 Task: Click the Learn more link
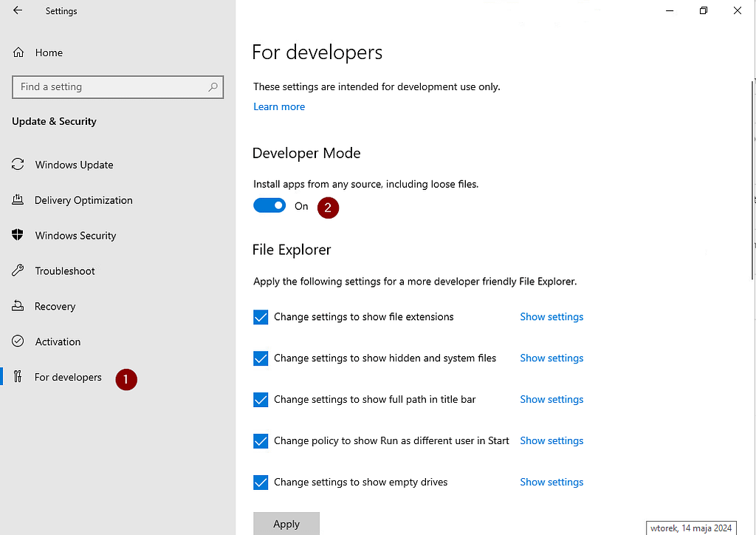279,107
